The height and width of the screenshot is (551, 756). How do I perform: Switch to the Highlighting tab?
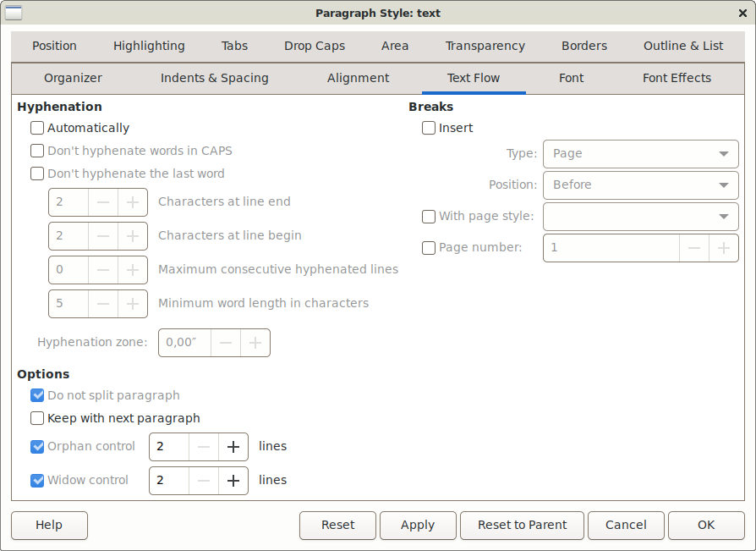(149, 46)
